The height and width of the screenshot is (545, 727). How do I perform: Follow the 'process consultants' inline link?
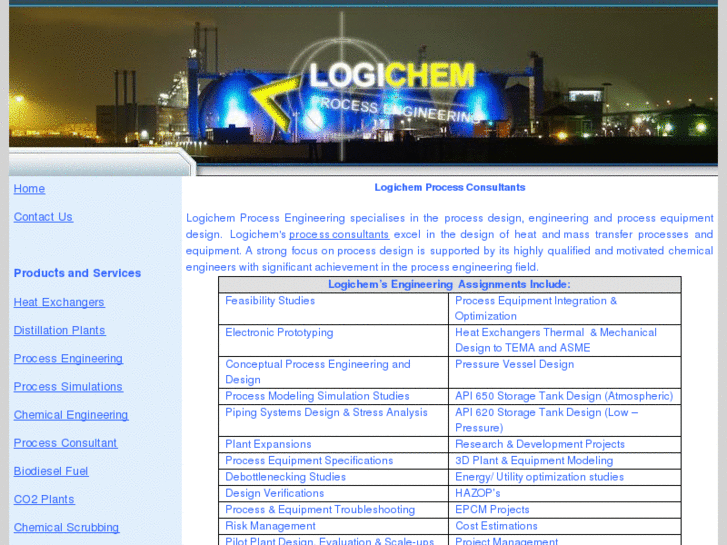pos(339,235)
